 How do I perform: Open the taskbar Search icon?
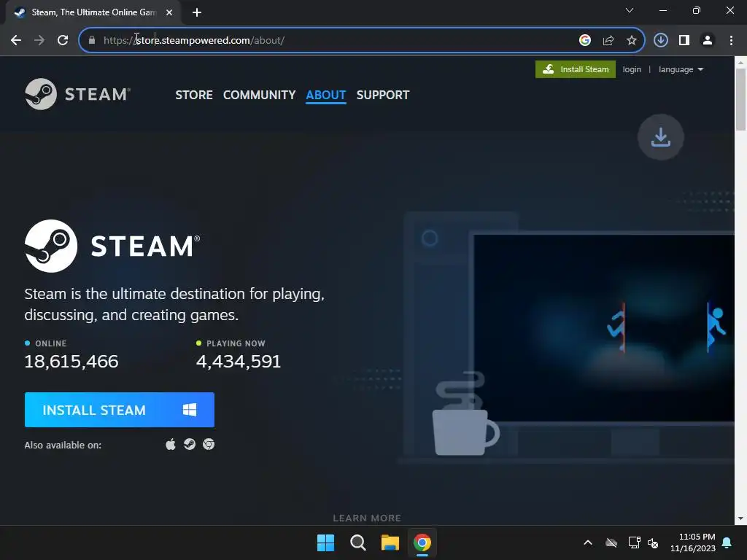357,542
